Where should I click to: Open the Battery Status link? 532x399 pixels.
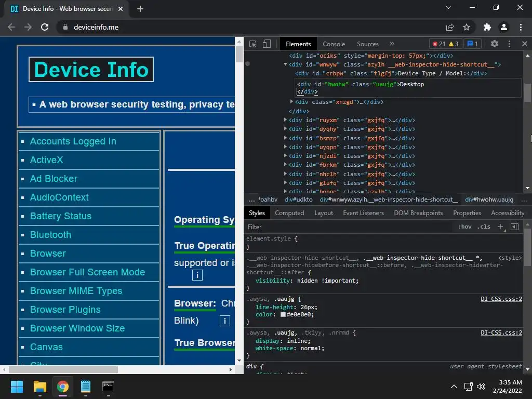tap(61, 216)
